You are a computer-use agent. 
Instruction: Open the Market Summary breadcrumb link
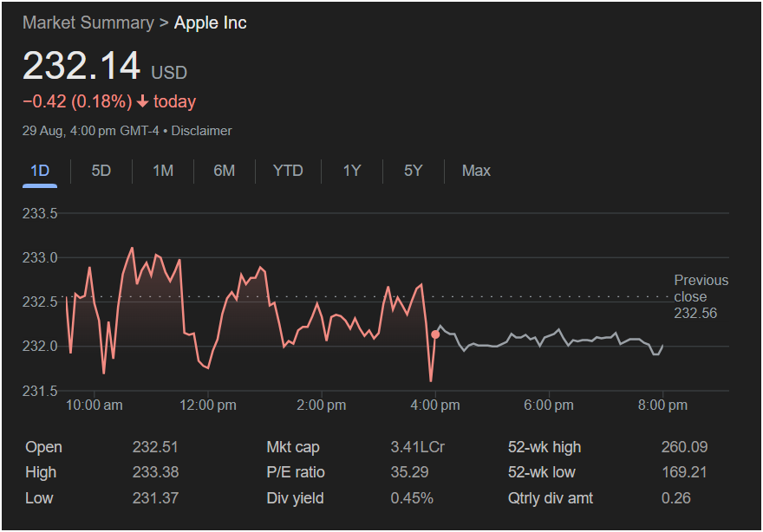click(88, 23)
